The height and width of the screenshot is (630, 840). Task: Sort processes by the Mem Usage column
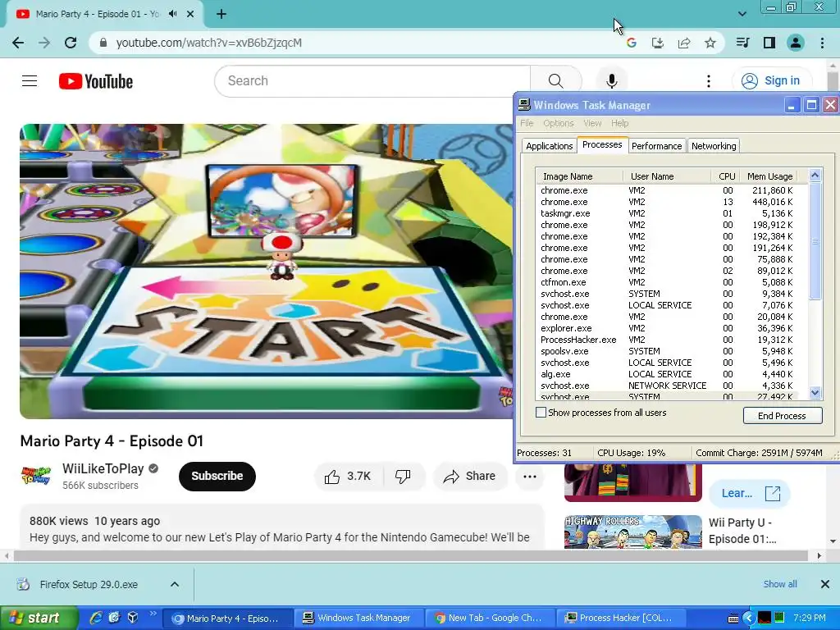tap(769, 176)
